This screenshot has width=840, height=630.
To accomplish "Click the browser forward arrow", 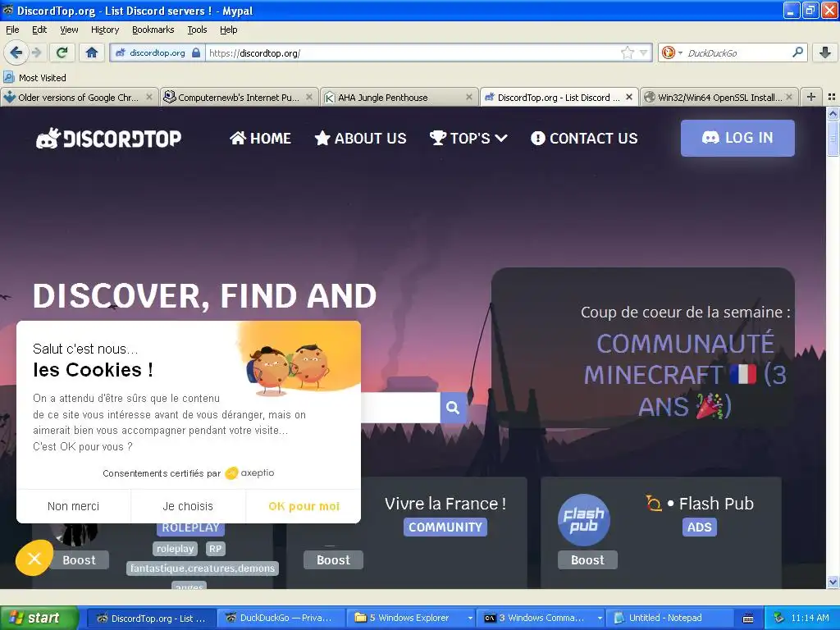I will click(36, 52).
